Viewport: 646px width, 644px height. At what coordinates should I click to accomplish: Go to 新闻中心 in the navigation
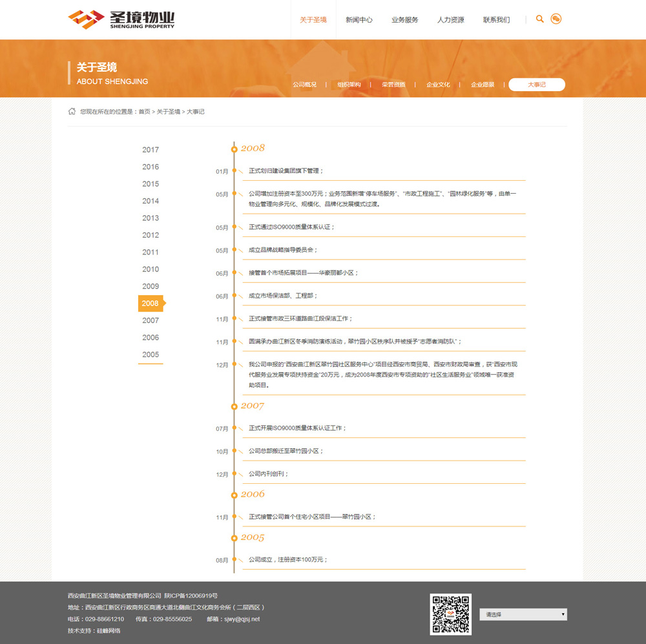(x=359, y=20)
